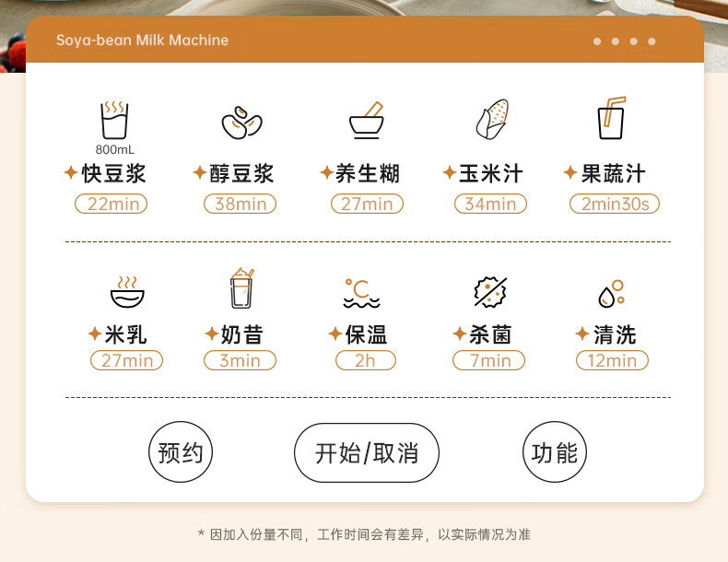The image size is (728, 562).
Task: Choose the 醇豆浆 soybean icon
Action: pos(241,123)
